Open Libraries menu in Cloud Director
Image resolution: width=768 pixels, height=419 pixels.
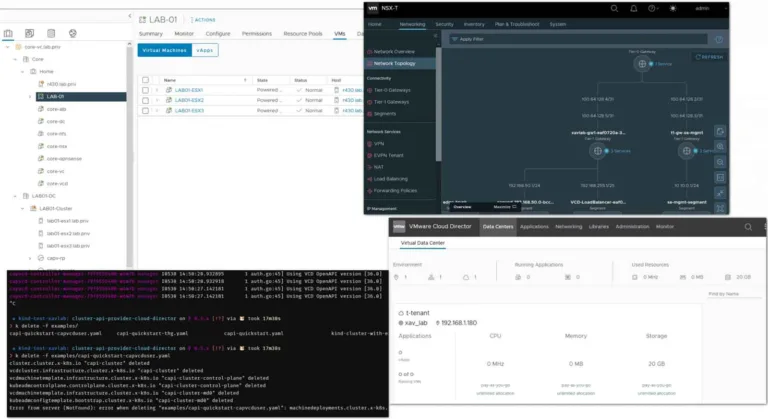click(x=599, y=227)
